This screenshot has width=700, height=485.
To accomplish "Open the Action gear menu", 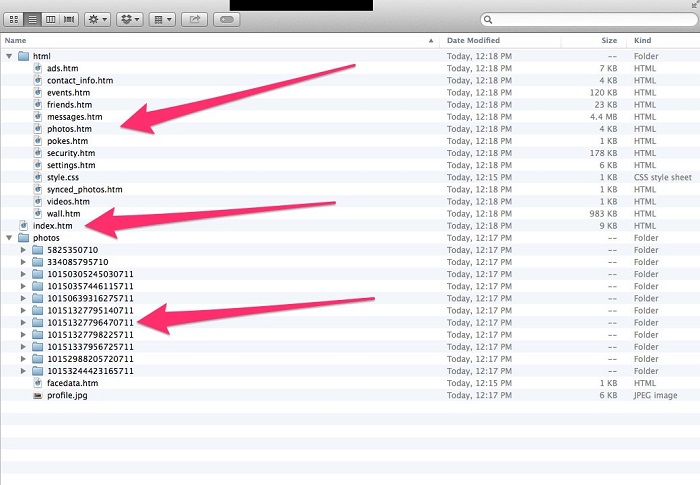I will (97, 20).
